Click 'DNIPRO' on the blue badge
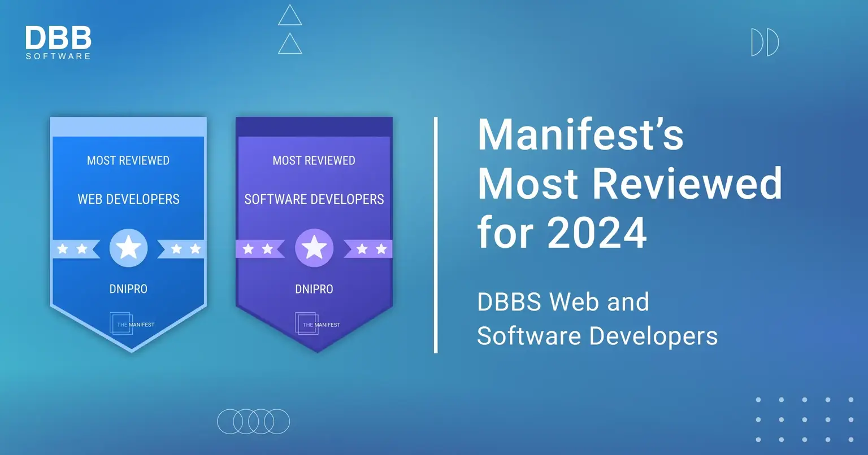Image resolution: width=868 pixels, height=455 pixels. (128, 289)
